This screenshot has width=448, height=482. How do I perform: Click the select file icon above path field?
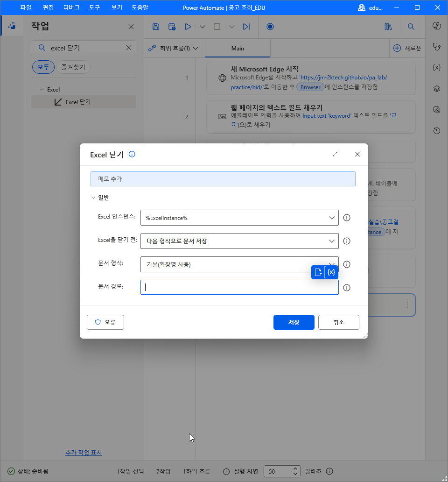tap(318, 272)
